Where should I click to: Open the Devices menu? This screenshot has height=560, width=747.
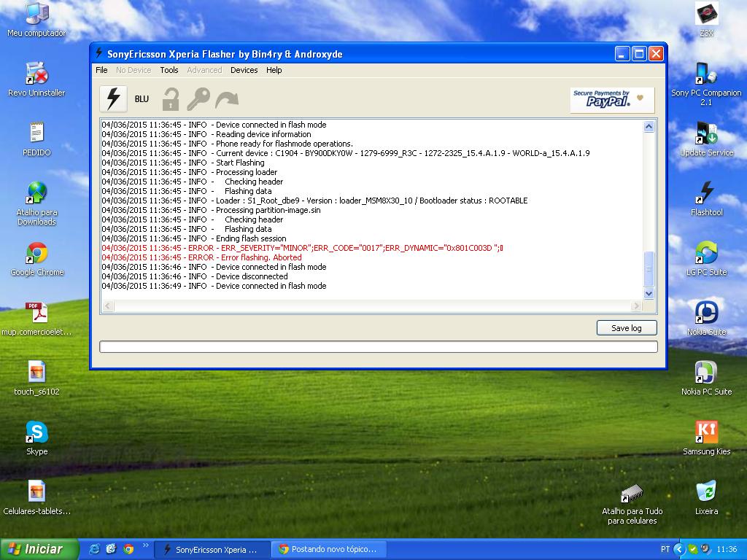[x=244, y=70]
